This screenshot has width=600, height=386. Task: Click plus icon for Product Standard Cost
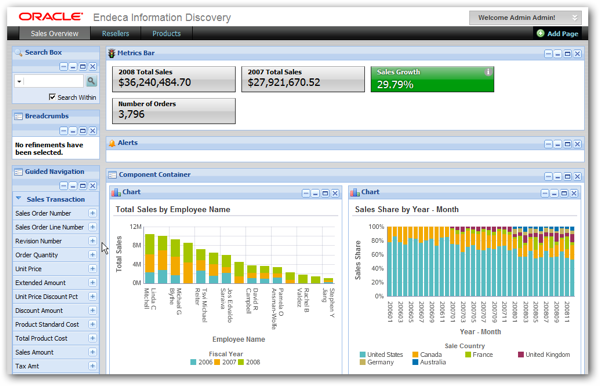(x=92, y=324)
